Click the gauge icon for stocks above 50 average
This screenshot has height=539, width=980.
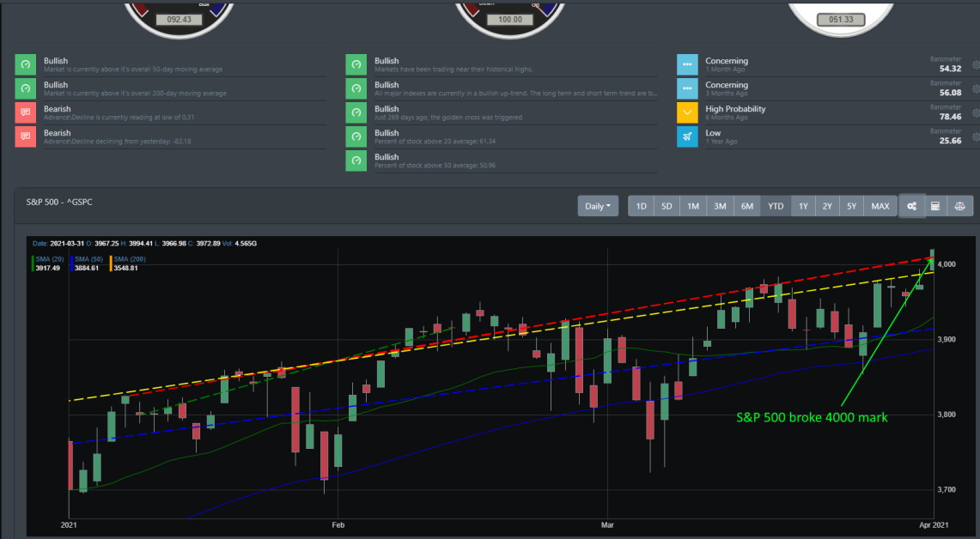click(356, 160)
